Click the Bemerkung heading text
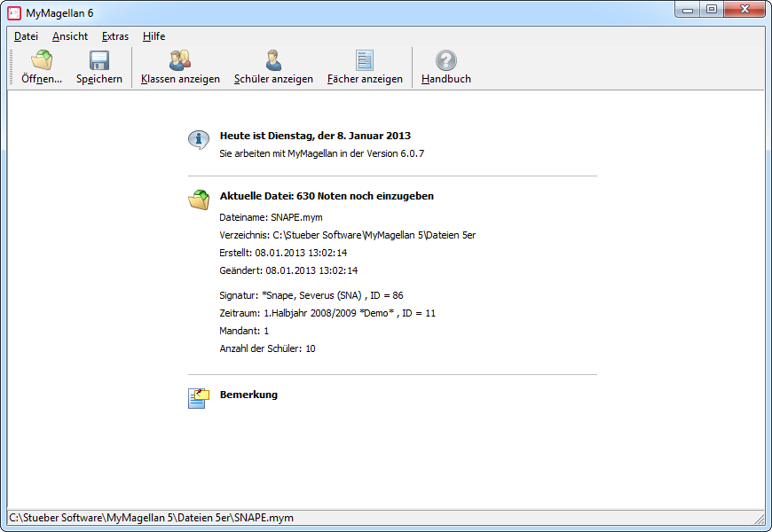The height and width of the screenshot is (532, 772). [x=248, y=395]
